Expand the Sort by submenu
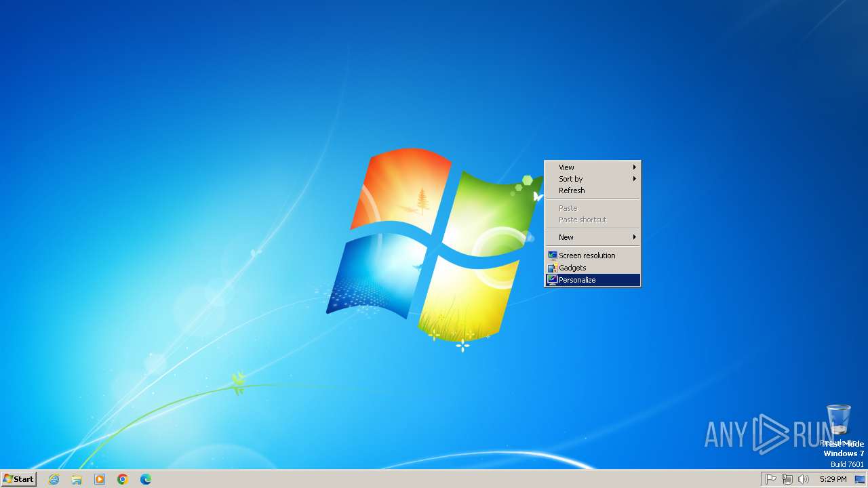868x488 pixels. (x=593, y=179)
